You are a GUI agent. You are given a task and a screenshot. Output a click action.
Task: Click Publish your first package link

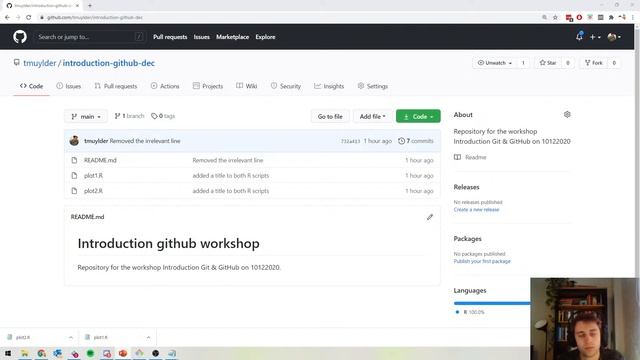(482, 261)
